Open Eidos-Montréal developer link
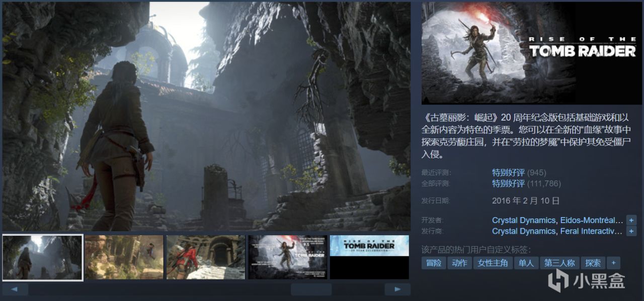The image size is (644, 301). (x=591, y=220)
